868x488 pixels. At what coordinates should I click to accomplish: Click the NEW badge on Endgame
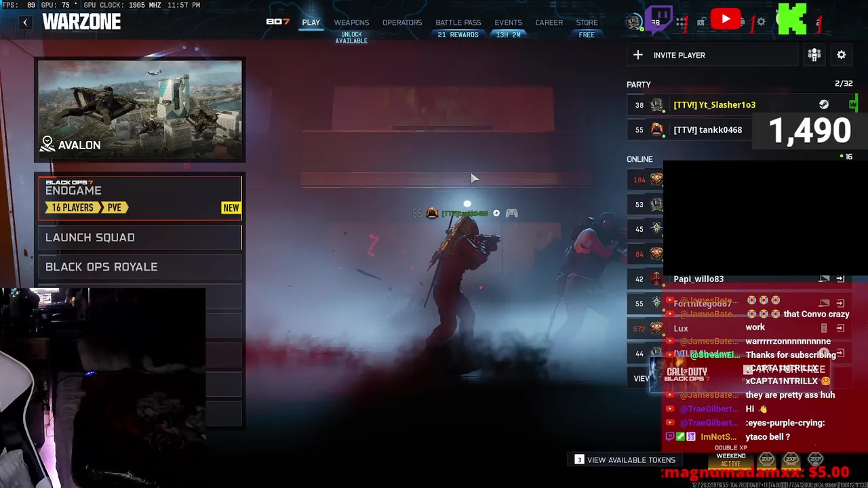click(231, 207)
